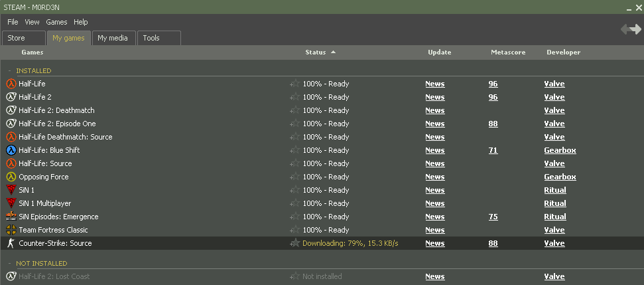
Task: Click the Counter-Strike: Source icon
Action: 11,243
